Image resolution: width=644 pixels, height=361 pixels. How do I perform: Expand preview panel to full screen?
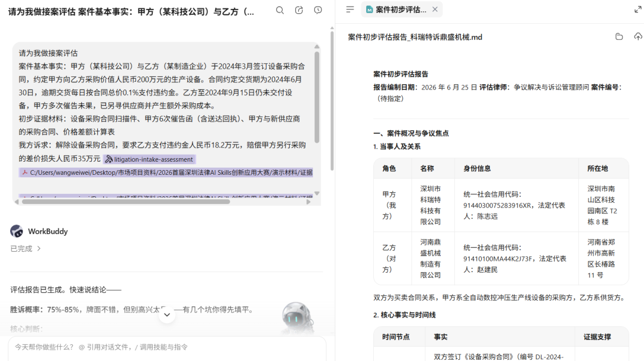(x=637, y=10)
